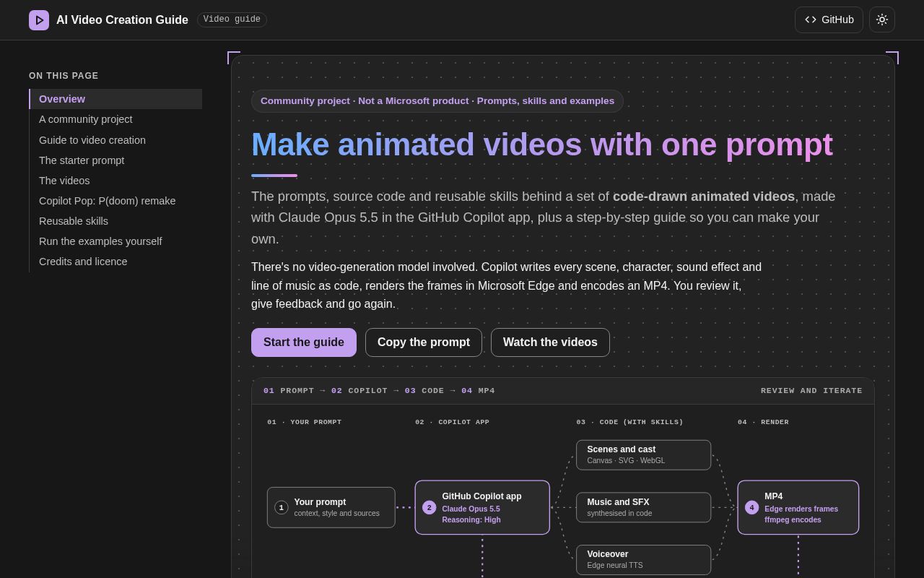Screen dimensions: 924x578
Task: Click the numbered 4 circle in MP4 node
Action: [752, 508]
